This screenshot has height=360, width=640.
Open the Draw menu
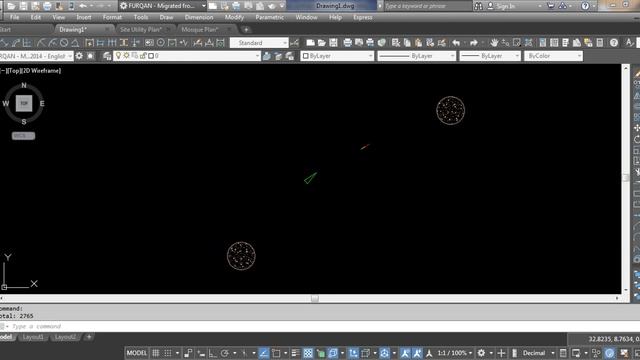point(166,17)
